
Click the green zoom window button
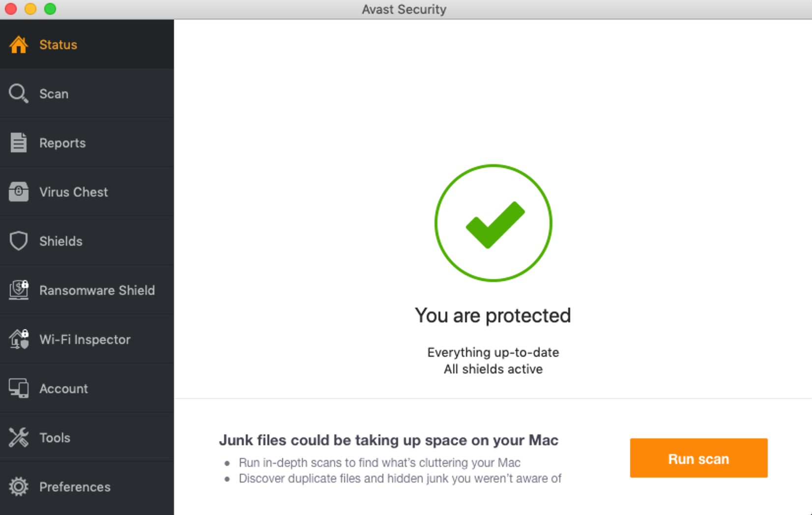50,9
